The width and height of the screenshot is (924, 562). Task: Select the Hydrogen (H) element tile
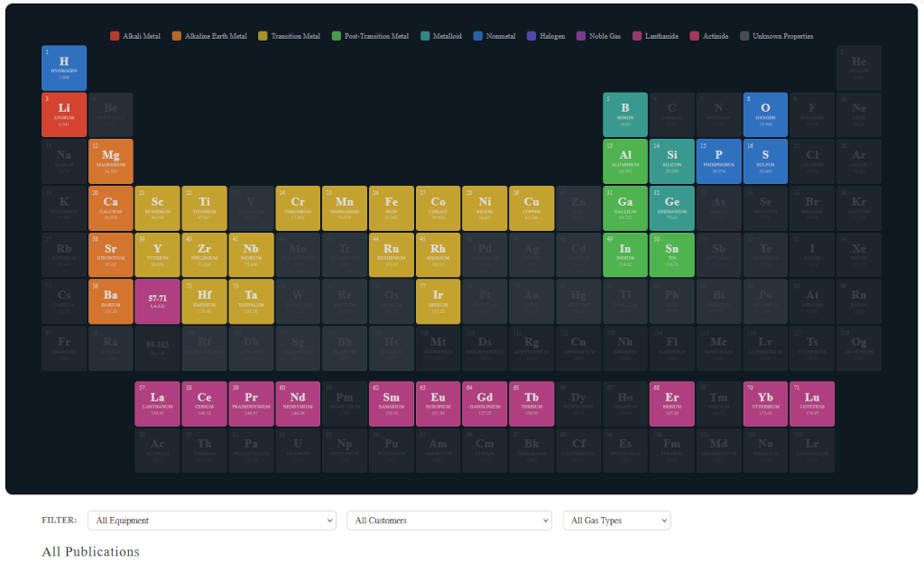pyautogui.click(x=64, y=68)
